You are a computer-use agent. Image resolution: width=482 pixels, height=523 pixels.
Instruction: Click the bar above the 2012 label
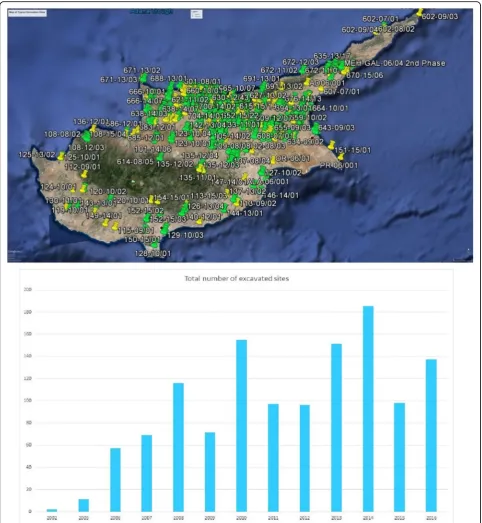tap(305, 458)
